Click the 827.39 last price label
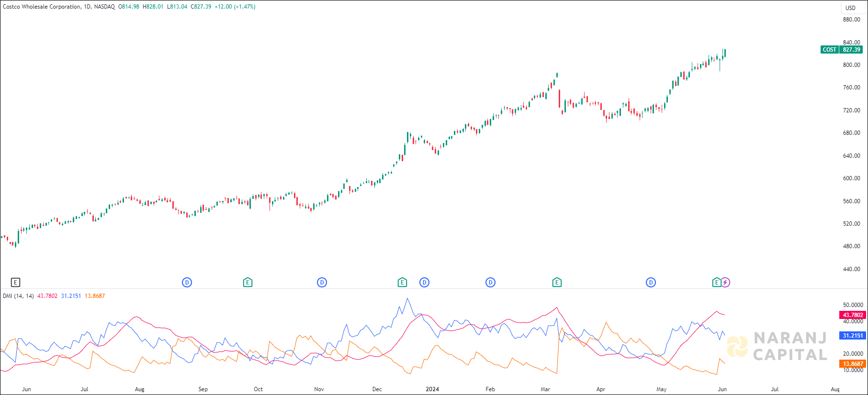The image size is (868, 395). pos(851,50)
